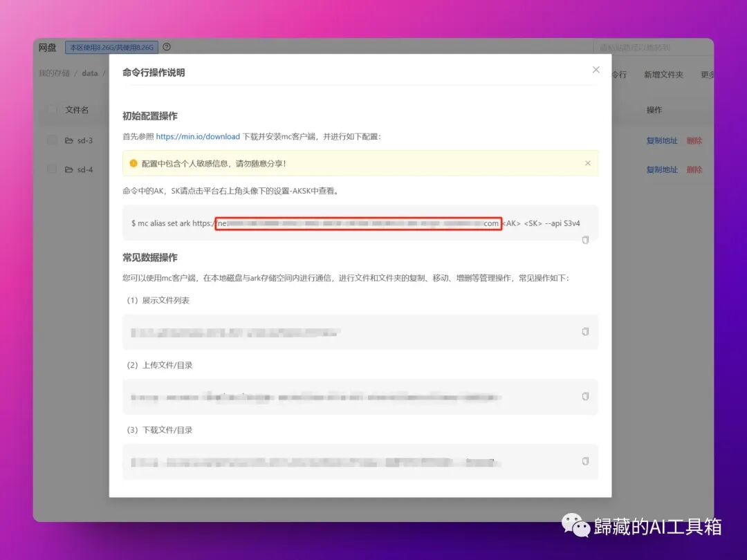Viewport: 747px width, 560px height.
Task: Click the help icon beside the storage usage badge
Action: [x=166, y=47]
